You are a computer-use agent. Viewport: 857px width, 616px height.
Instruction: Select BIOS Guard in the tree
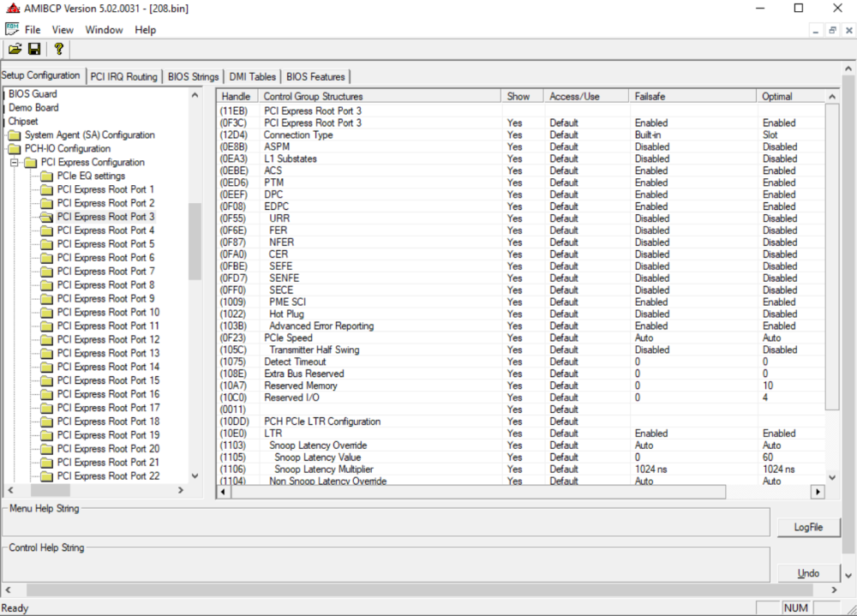(x=33, y=94)
